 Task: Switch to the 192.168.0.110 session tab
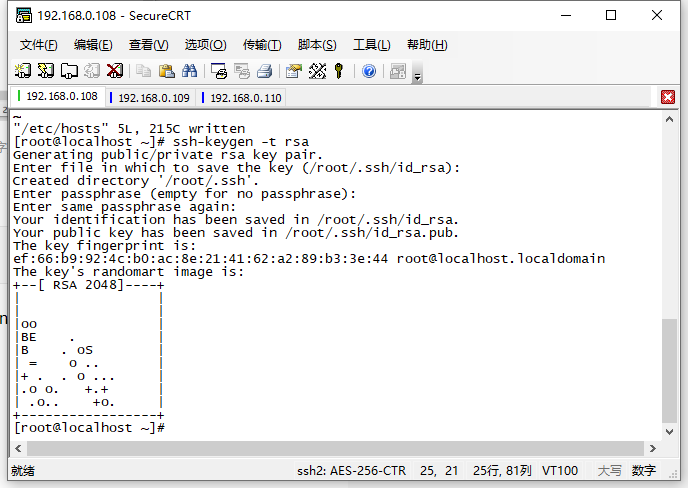(245, 98)
